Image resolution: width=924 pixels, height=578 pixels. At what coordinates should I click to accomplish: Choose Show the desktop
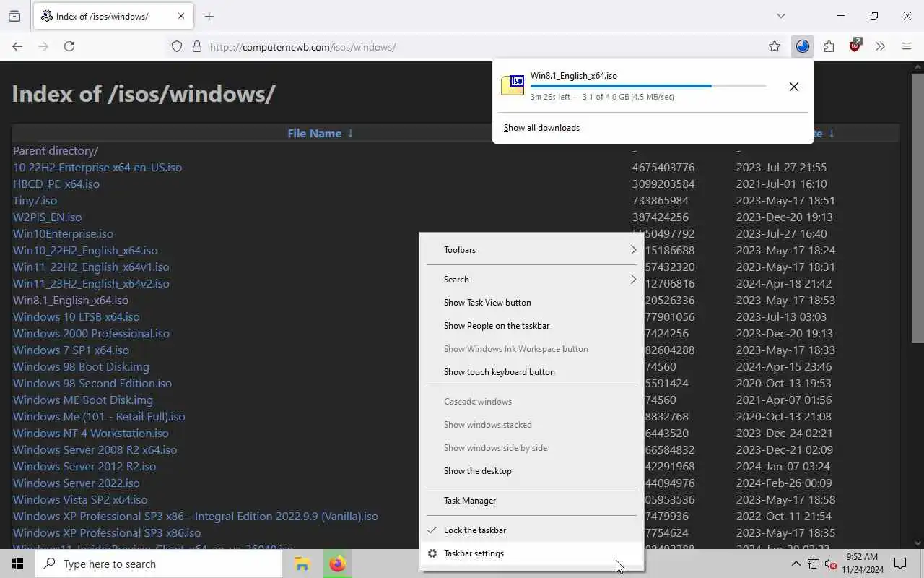(532, 471)
